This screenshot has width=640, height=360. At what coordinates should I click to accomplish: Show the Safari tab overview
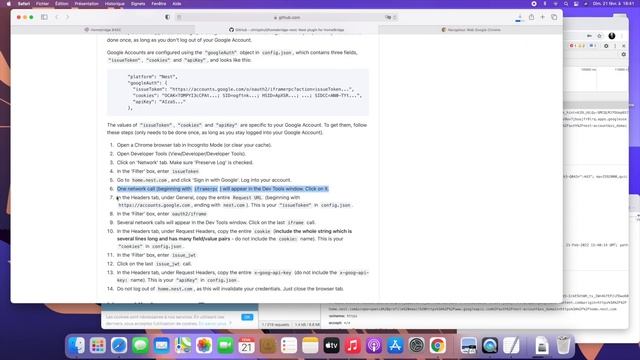(554, 17)
